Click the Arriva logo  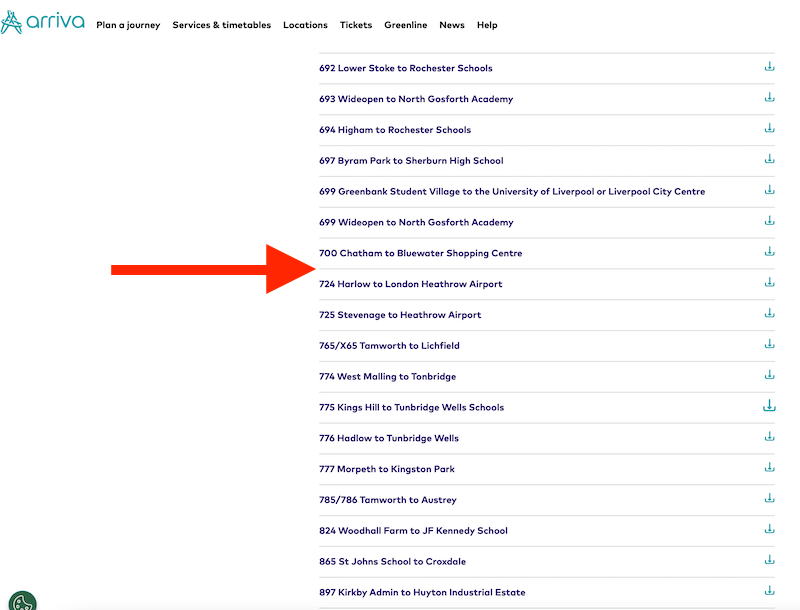point(43,21)
